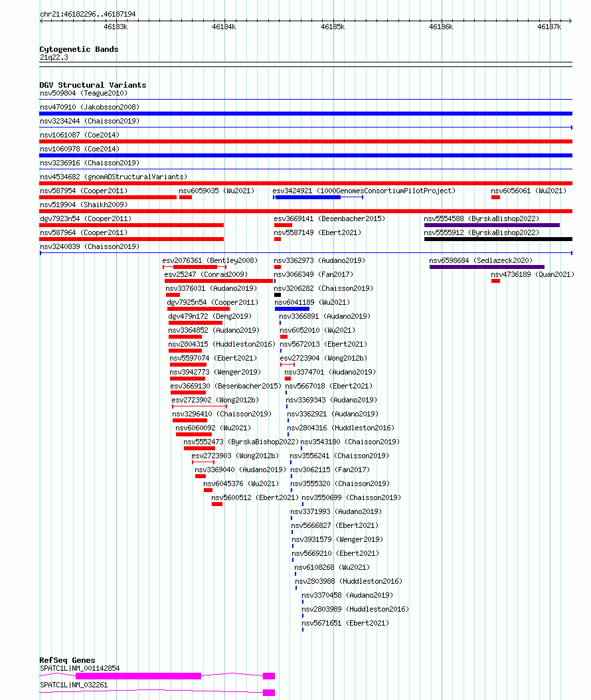Select nsv3366891 (Audano2019) label
Viewport: 591px width, 700px height.
point(325,316)
